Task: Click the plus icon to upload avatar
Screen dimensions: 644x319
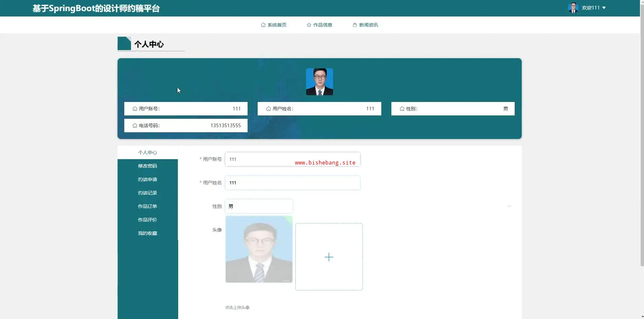Action: click(329, 257)
